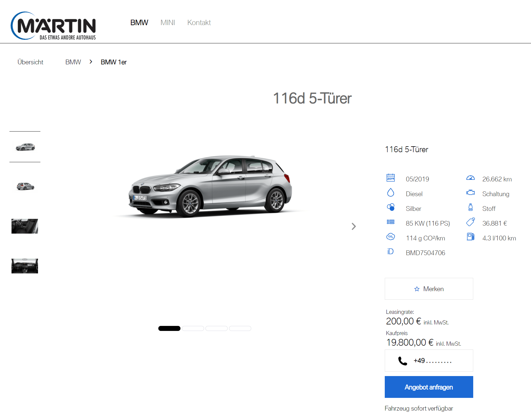
Task: Click Silber color text
Action: (x=413, y=209)
